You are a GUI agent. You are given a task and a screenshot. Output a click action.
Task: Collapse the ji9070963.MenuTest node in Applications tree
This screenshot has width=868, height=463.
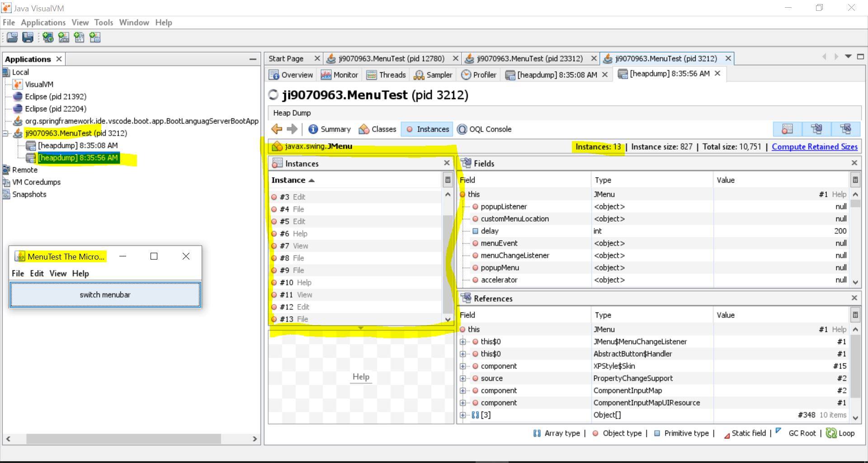5,133
